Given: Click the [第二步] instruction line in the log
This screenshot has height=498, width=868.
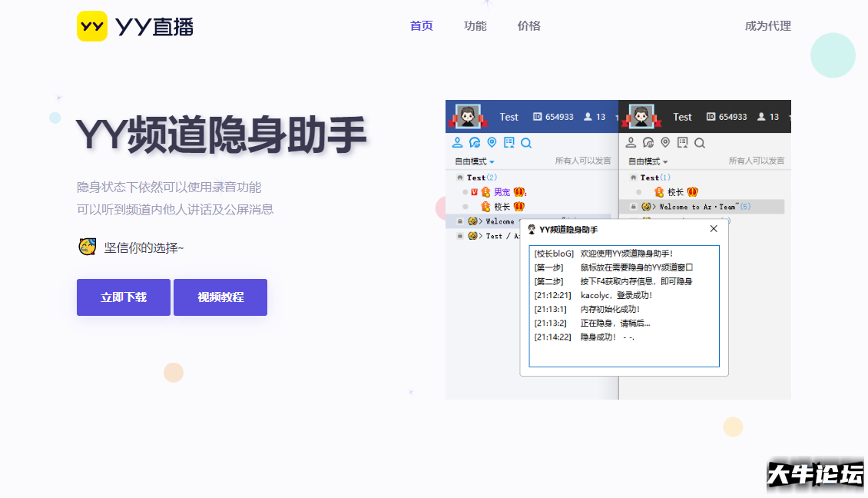Looking at the screenshot, I should [613, 281].
